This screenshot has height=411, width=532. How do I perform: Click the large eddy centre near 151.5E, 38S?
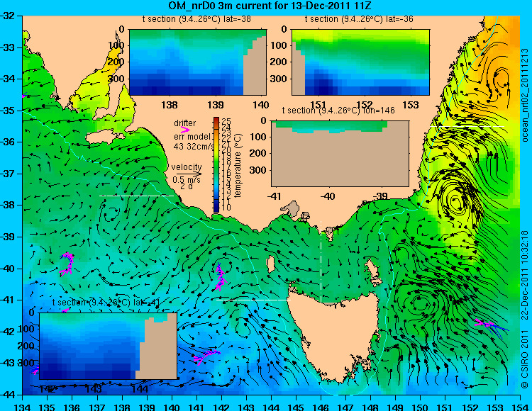point(457,202)
